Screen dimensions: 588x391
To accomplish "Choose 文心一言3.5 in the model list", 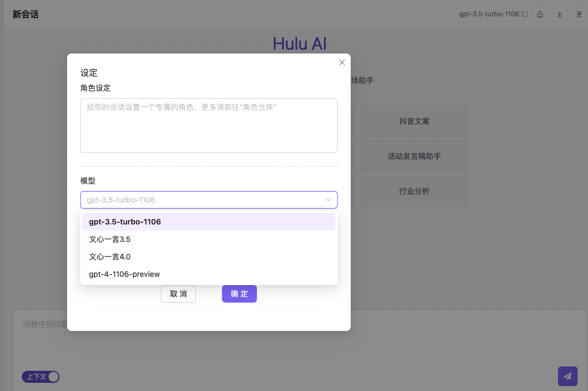I will [209, 239].
